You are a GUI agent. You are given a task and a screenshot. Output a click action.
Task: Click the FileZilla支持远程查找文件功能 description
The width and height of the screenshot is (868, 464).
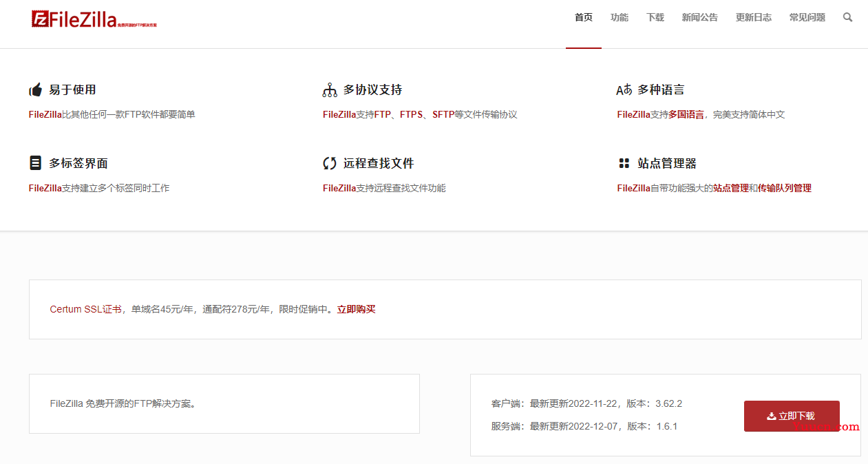tap(384, 188)
